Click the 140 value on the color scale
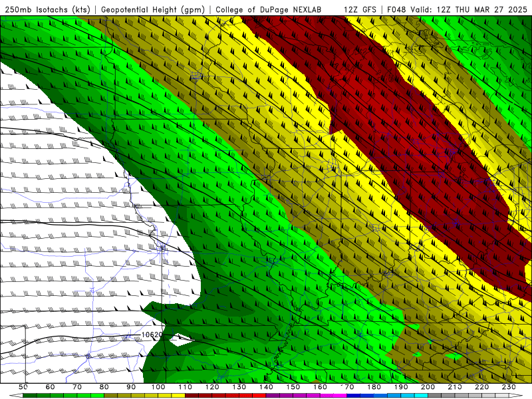 (x=267, y=387)
